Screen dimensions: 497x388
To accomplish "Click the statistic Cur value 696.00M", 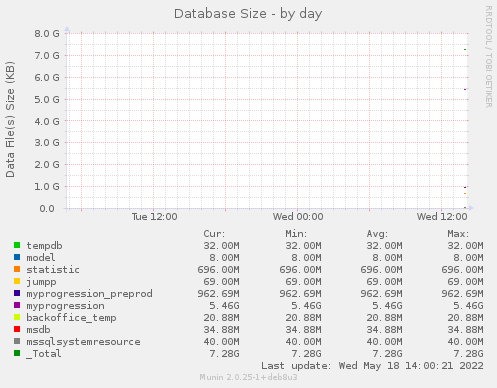I will tap(218, 270).
